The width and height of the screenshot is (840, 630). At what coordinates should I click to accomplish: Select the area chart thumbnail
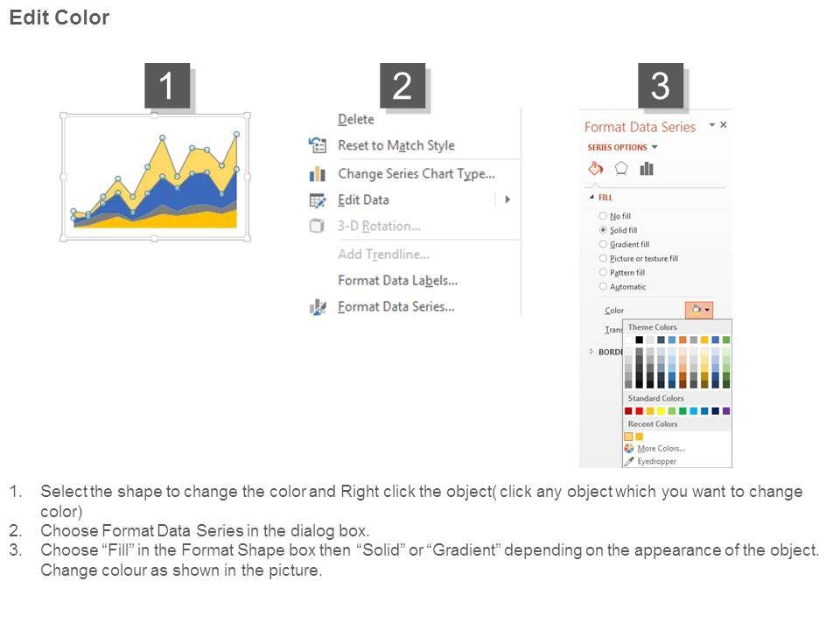[155, 177]
